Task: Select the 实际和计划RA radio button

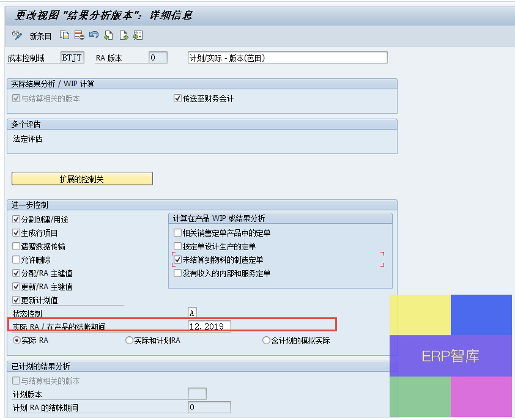Action: 129,341
